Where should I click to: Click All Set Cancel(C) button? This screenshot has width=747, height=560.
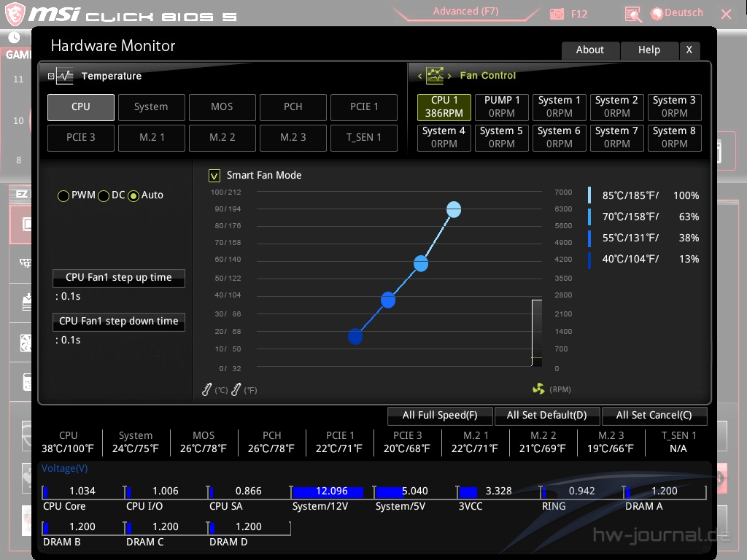click(654, 415)
